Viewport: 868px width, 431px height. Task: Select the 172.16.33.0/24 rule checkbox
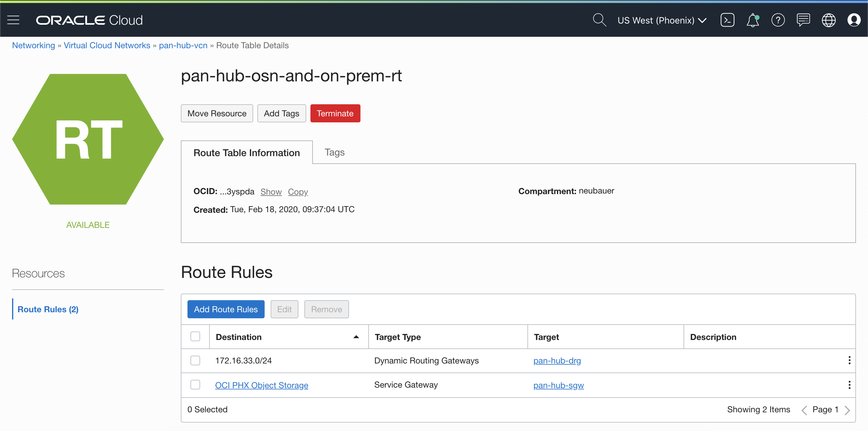point(195,360)
